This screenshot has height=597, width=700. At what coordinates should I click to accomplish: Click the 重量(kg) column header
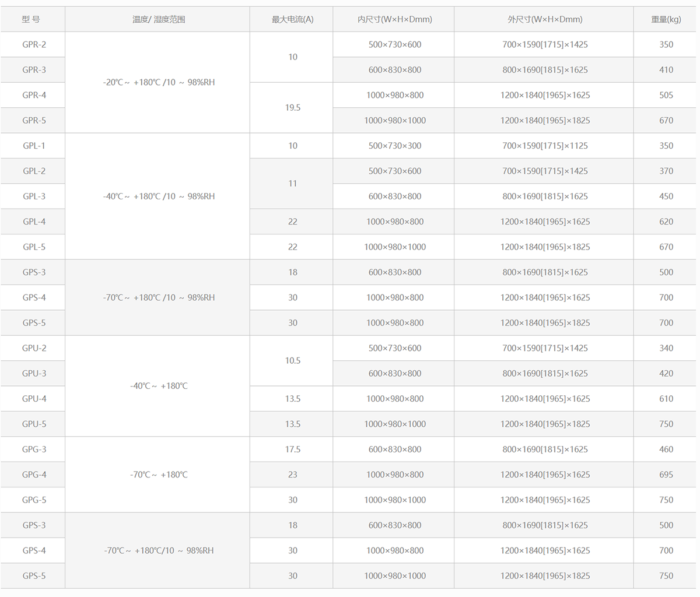666,19
